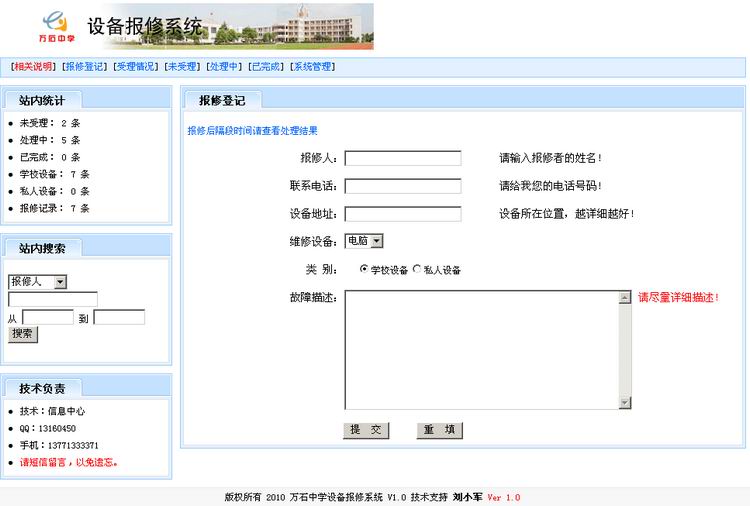
Task: Submit the form with 提交 button
Action: point(366,430)
